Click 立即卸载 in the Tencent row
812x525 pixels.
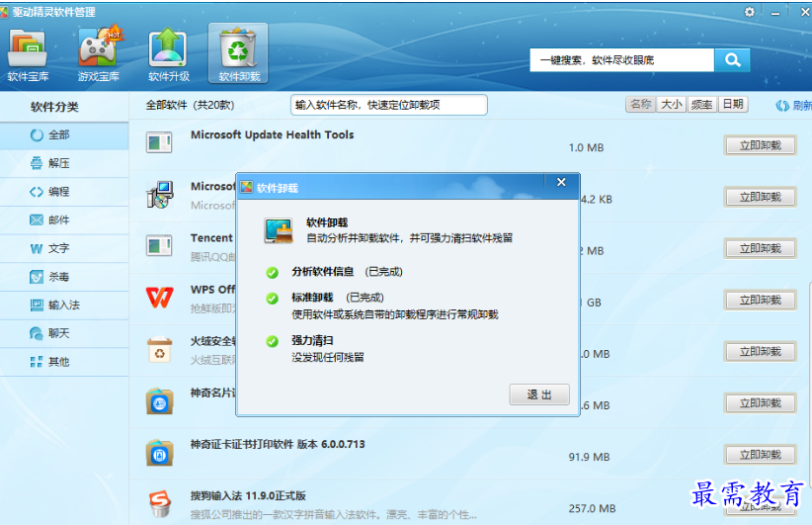click(x=760, y=249)
